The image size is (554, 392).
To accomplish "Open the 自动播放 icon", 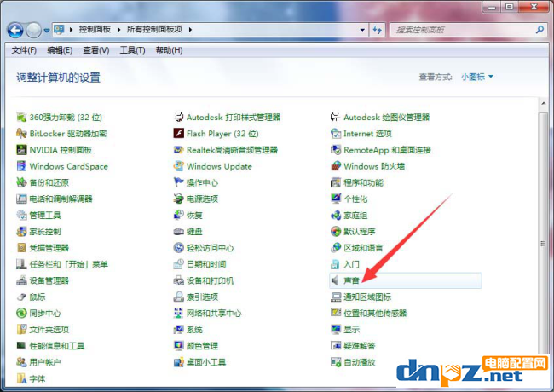I will tap(336, 362).
